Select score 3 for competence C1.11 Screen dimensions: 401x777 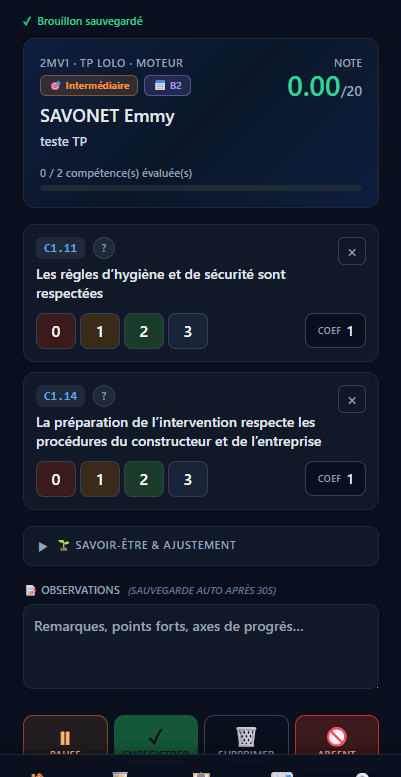pyautogui.click(x=188, y=331)
